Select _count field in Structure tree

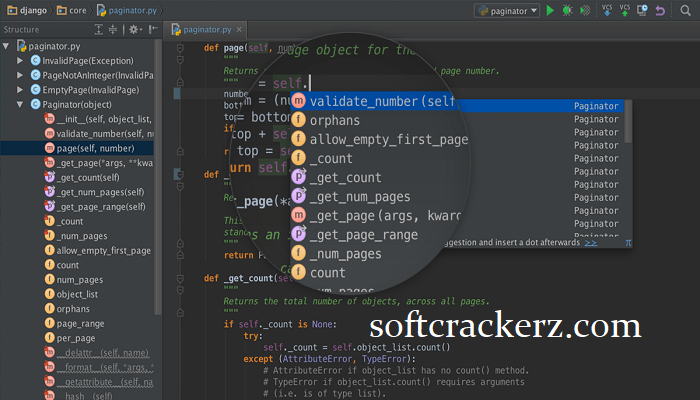(x=64, y=221)
